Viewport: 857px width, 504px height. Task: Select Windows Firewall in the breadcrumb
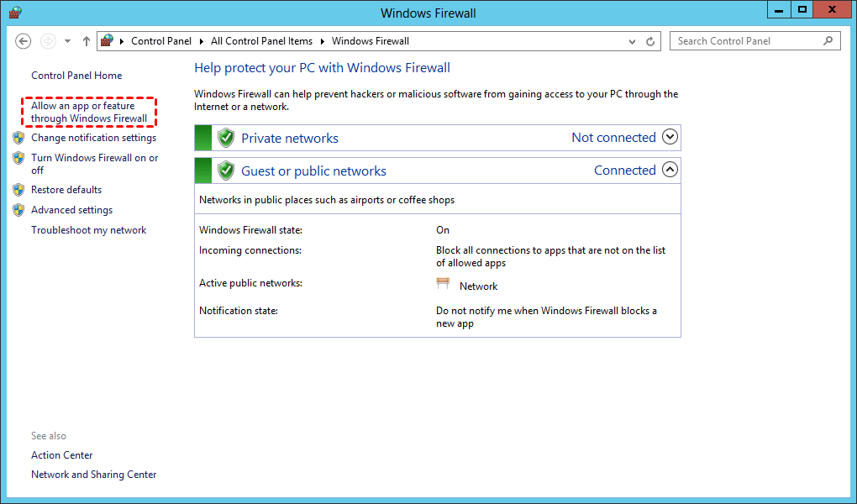click(x=370, y=41)
